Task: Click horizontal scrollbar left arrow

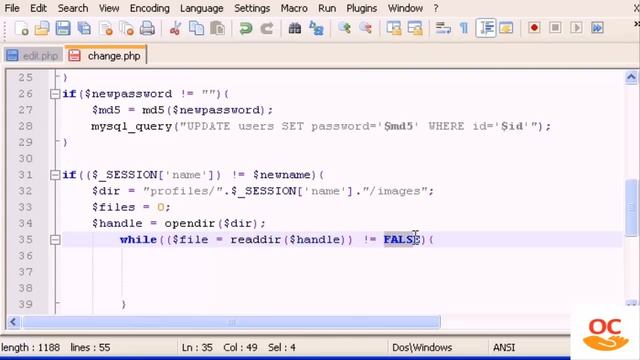Action: pyautogui.click(x=13, y=322)
